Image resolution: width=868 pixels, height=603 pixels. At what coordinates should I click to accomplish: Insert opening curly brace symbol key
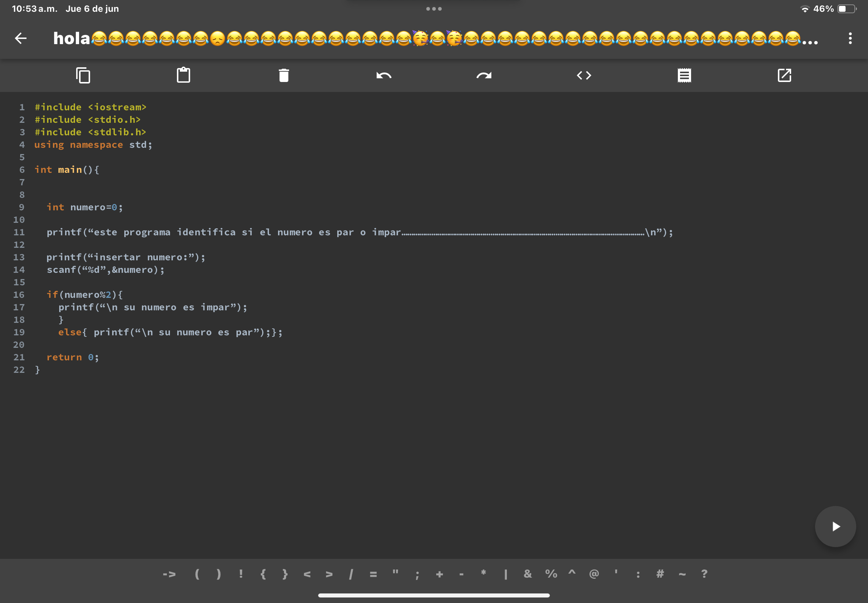[x=263, y=574]
